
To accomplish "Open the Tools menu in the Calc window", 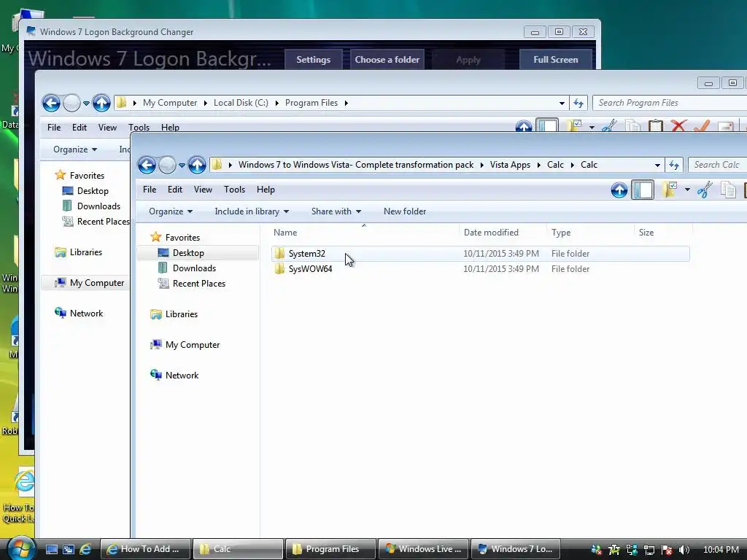I will 234,190.
